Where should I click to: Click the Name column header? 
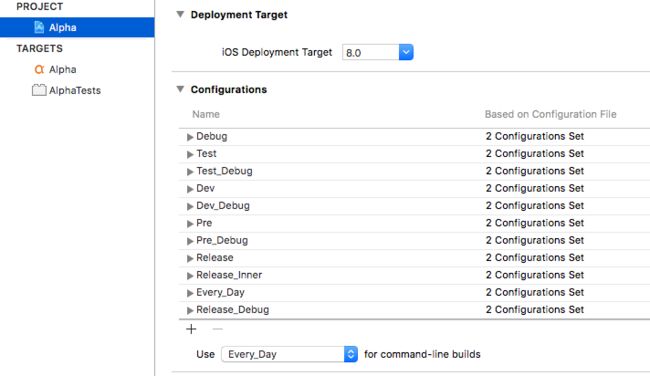point(206,114)
